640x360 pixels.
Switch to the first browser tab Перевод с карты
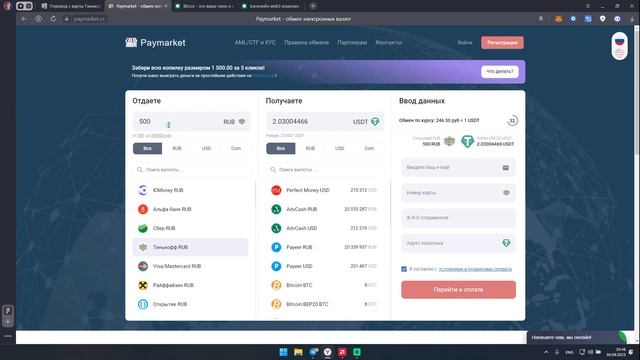pos(72,6)
